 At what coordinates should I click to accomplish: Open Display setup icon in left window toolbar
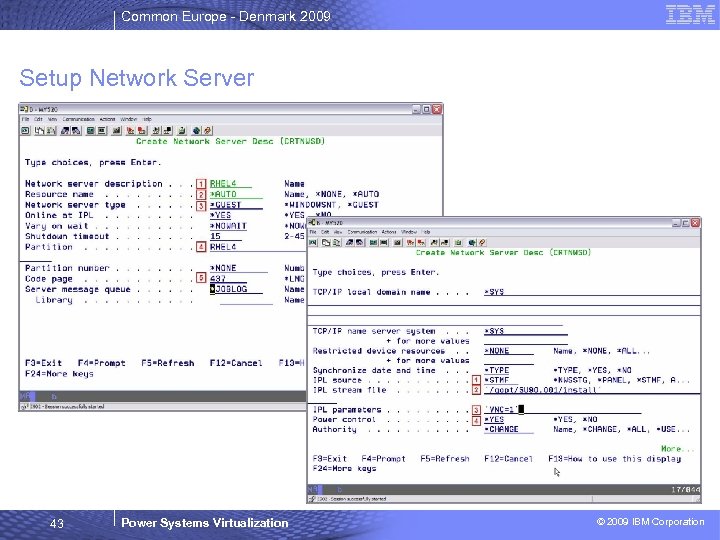90,130
